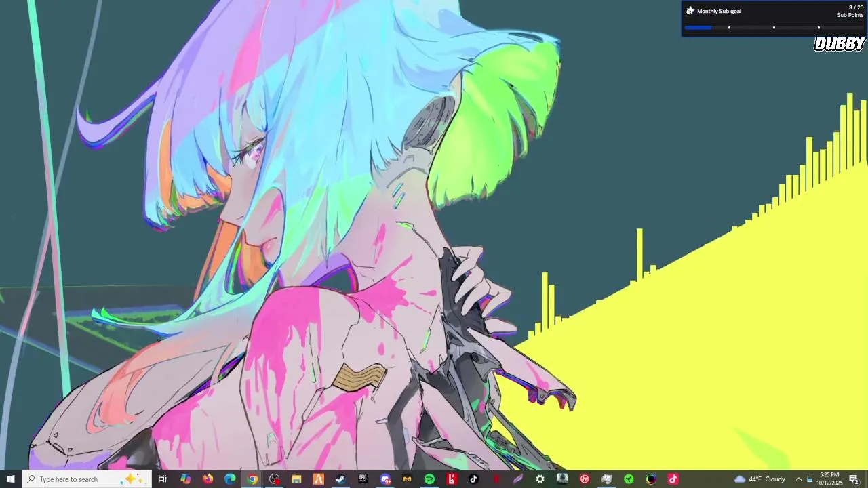
Task: Open the OBS icon with red dot
Action: pos(274,479)
